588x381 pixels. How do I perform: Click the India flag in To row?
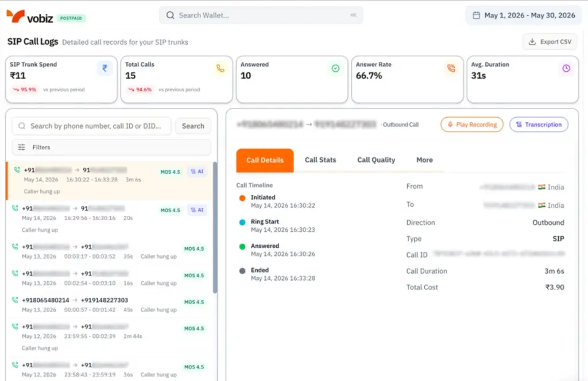pyautogui.click(x=541, y=205)
